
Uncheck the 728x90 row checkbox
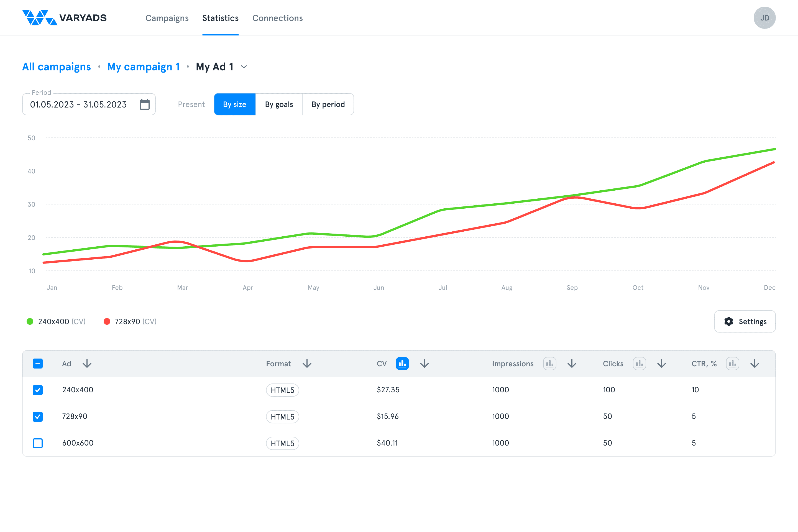[38, 416]
